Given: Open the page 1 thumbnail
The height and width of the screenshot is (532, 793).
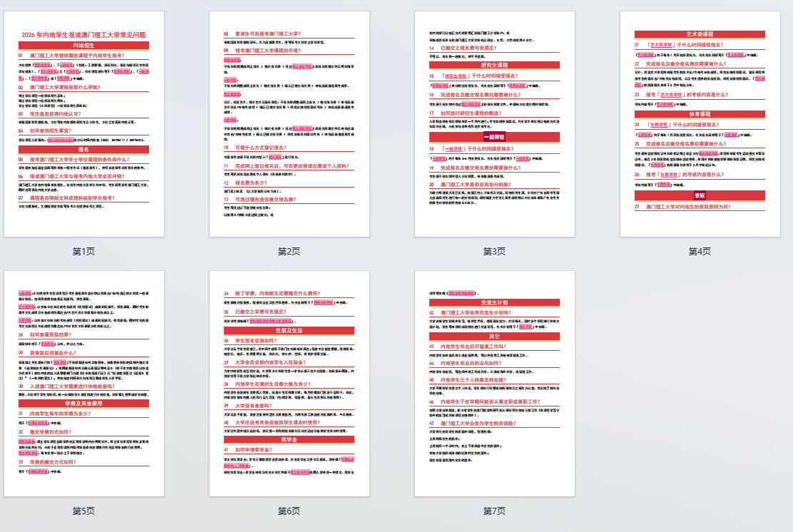Looking at the screenshot, I should (x=83, y=123).
